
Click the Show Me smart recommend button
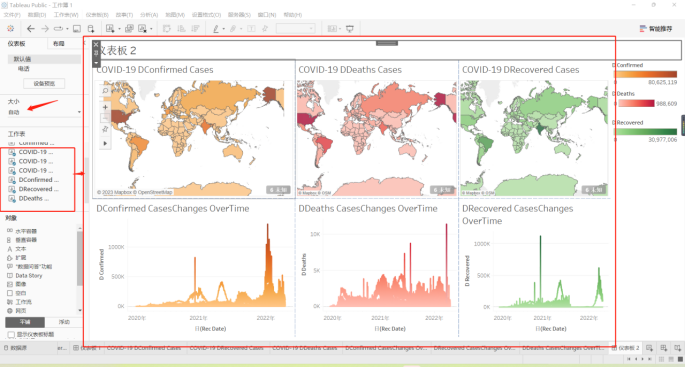655,29
